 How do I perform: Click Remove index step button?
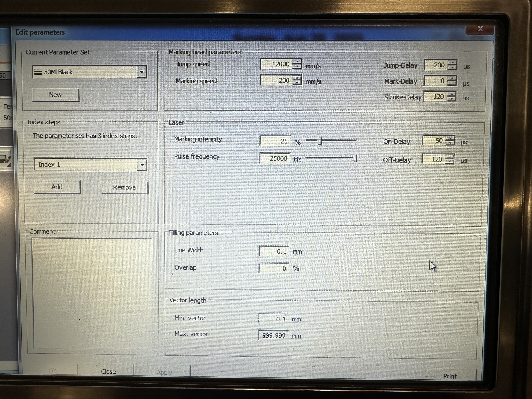(125, 187)
